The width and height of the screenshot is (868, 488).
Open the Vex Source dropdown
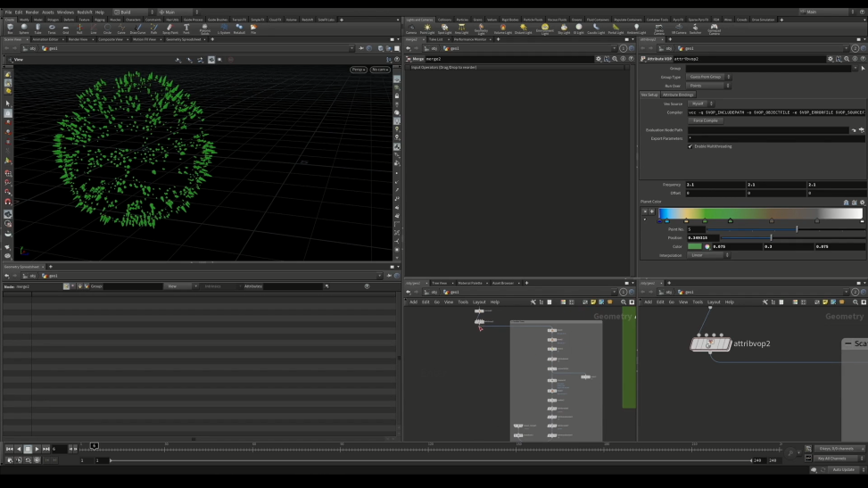pyautogui.click(x=701, y=103)
